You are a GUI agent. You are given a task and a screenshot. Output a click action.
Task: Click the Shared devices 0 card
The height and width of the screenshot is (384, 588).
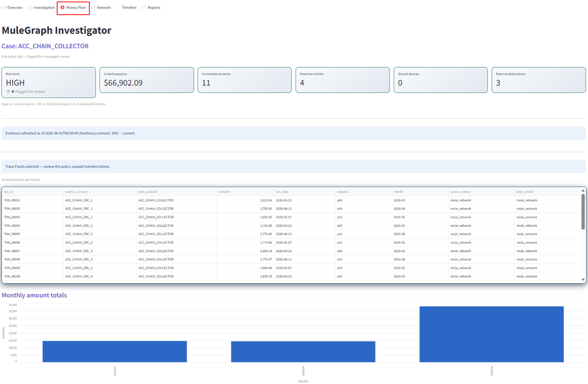[441, 80]
